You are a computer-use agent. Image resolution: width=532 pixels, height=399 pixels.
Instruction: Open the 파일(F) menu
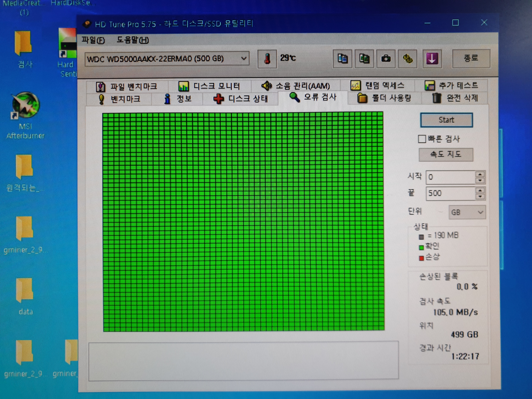pos(93,40)
